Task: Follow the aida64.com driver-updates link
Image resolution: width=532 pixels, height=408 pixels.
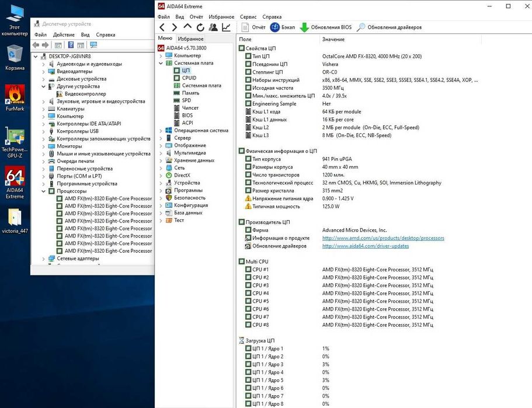Action: tap(365, 246)
